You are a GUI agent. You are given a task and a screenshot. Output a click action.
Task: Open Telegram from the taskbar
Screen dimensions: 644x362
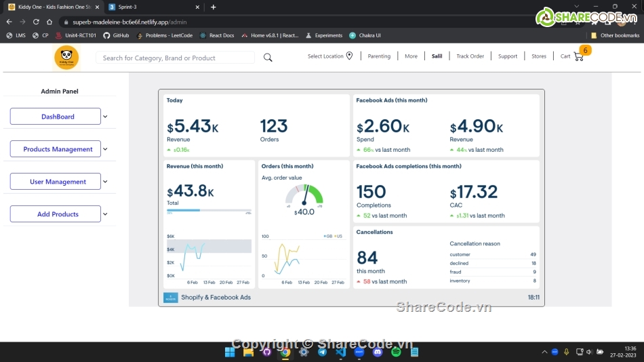322,352
